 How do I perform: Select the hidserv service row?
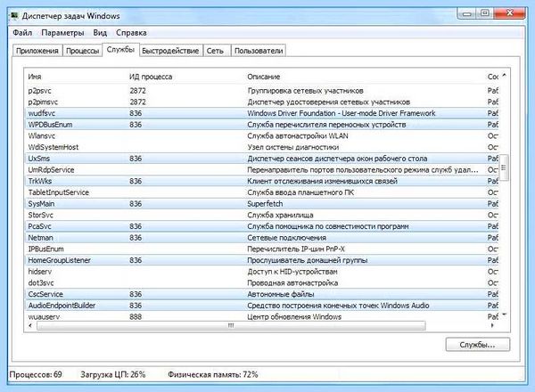263,272
